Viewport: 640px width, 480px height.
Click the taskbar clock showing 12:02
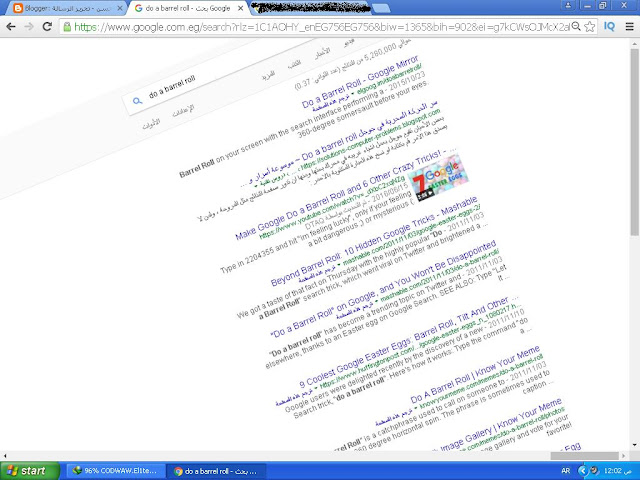(x=616, y=471)
